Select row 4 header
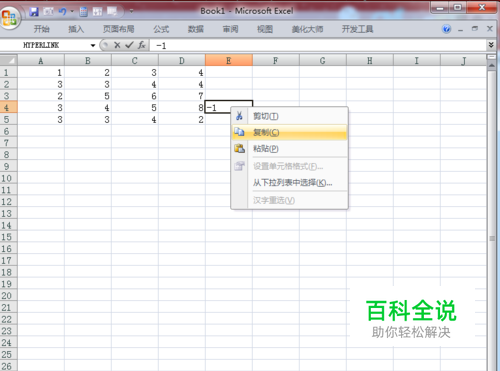500x371 pixels. coord(9,108)
